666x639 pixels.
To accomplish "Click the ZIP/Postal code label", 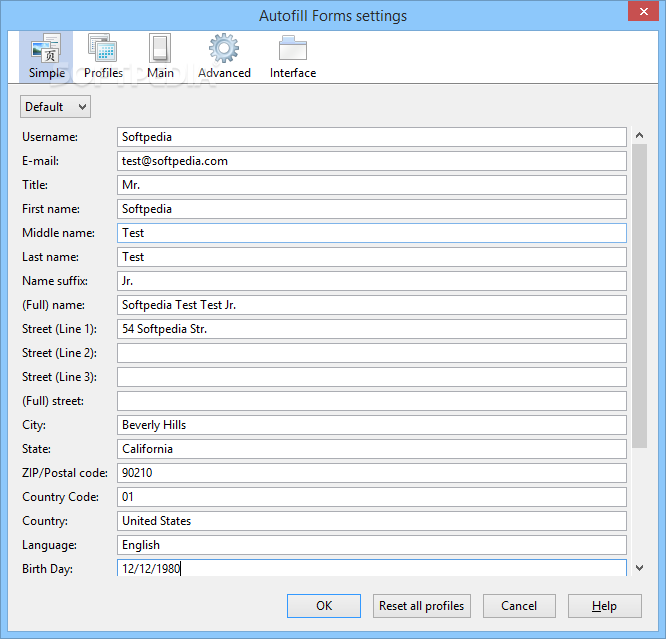I will tap(65, 473).
